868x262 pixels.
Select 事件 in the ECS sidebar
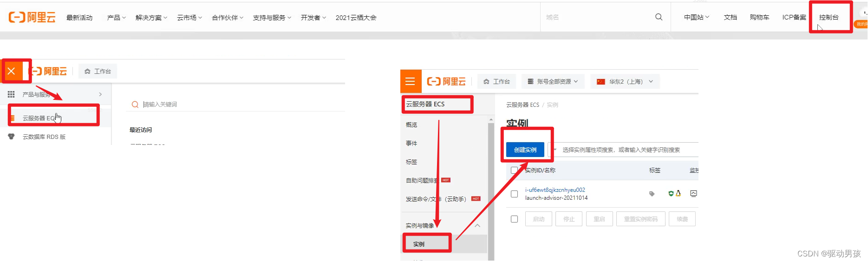411,144
